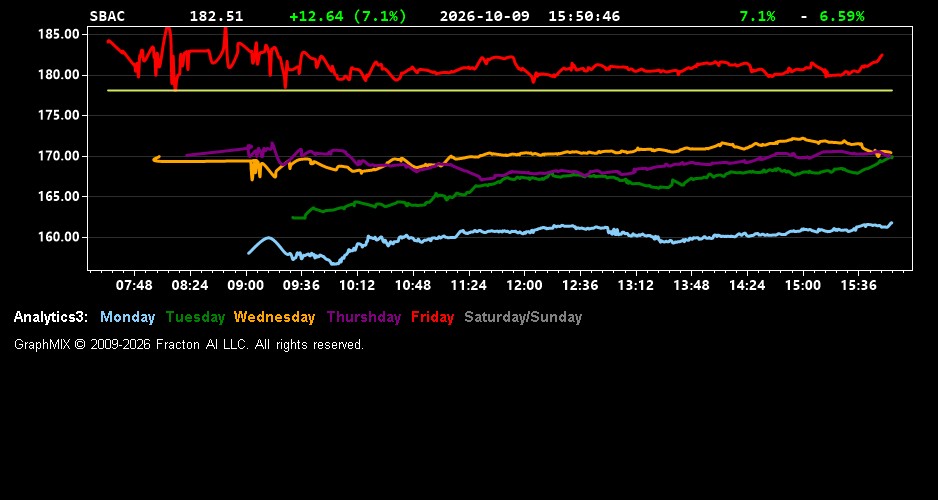This screenshot has height=500, width=938.
Task: Click the 15:50:46 timestamp
Action: coord(584,16)
